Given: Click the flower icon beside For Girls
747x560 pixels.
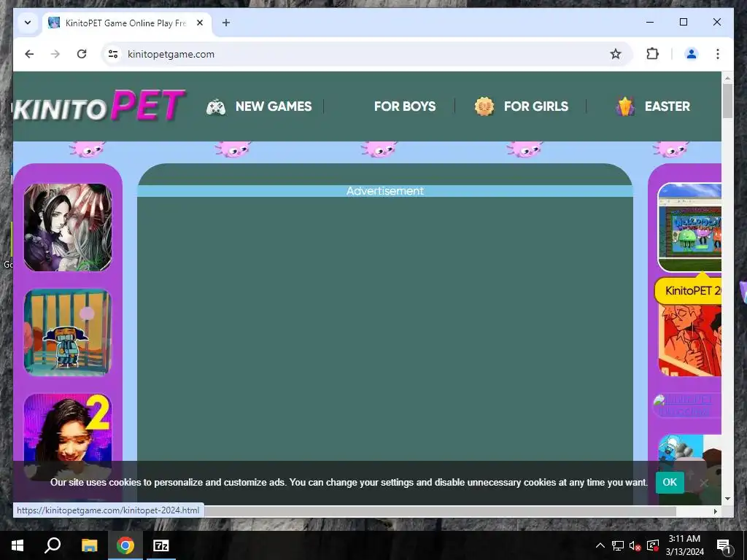Looking at the screenshot, I should 484,106.
